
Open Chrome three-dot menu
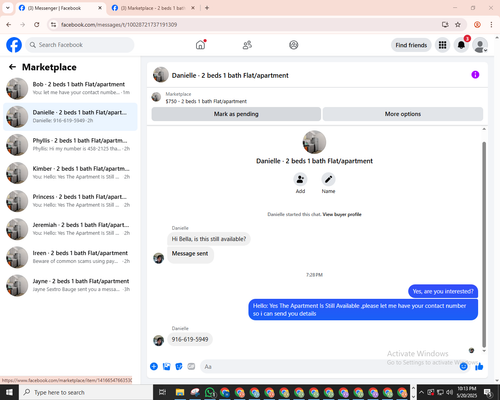coord(491,24)
